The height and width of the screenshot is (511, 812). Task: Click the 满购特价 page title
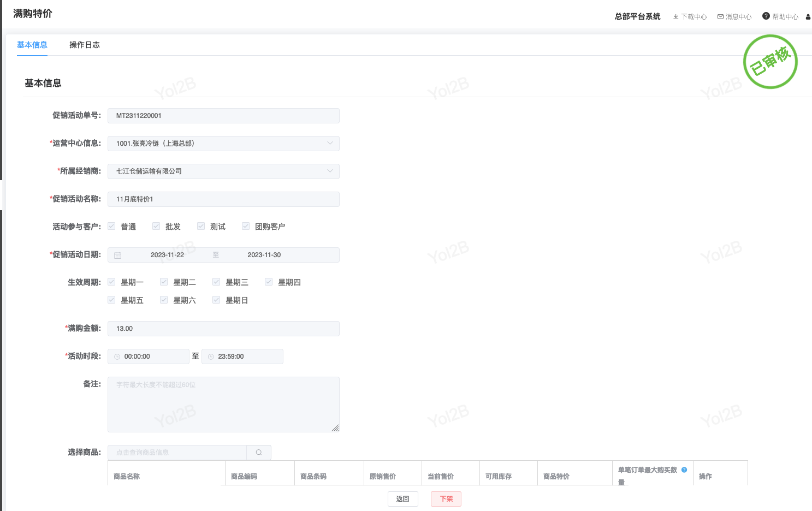pyautogui.click(x=33, y=14)
